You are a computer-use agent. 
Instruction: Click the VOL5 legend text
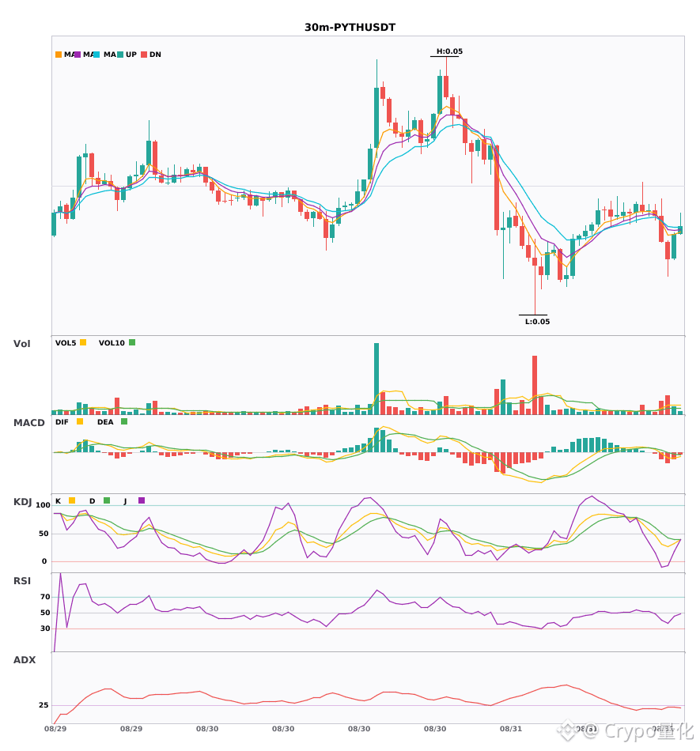(66, 343)
